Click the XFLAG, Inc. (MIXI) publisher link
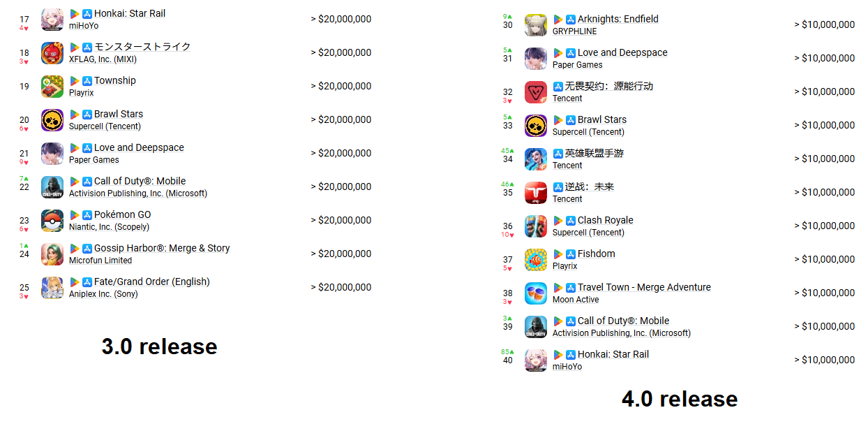 103,59
